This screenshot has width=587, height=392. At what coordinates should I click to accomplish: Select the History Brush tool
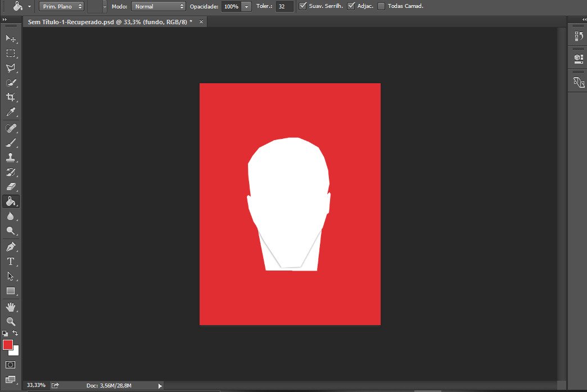(x=11, y=172)
